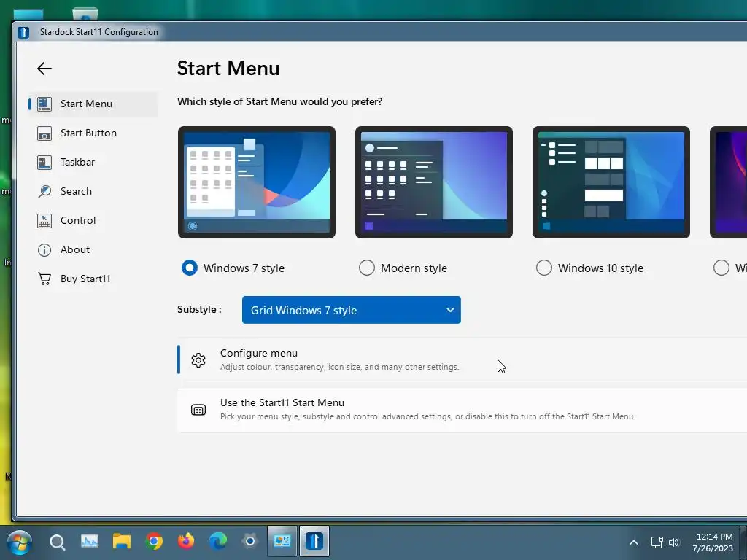Open Use the Start11 Start Menu option

click(x=462, y=410)
